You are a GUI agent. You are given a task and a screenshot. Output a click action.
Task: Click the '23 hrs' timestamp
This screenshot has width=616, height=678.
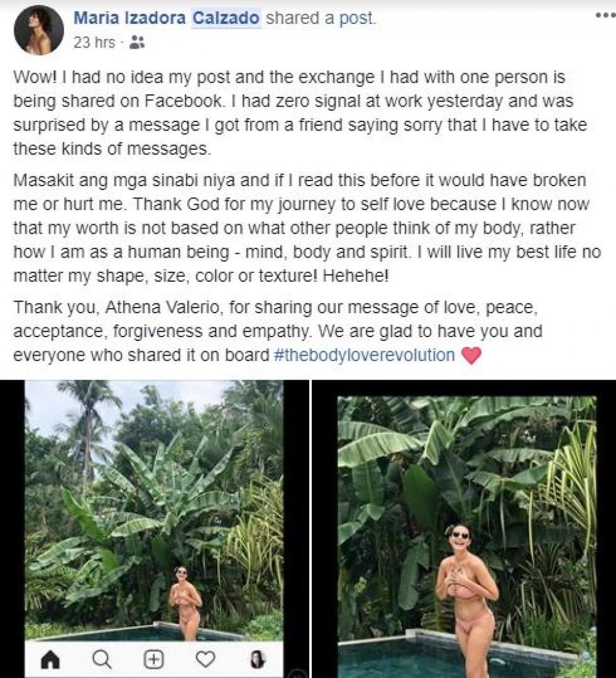point(94,43)
